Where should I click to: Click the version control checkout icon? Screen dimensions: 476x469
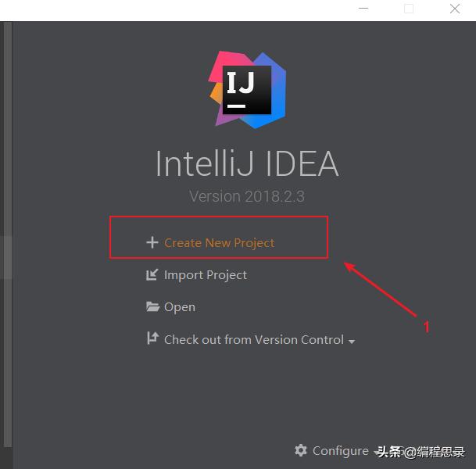[x=152, y=338]
